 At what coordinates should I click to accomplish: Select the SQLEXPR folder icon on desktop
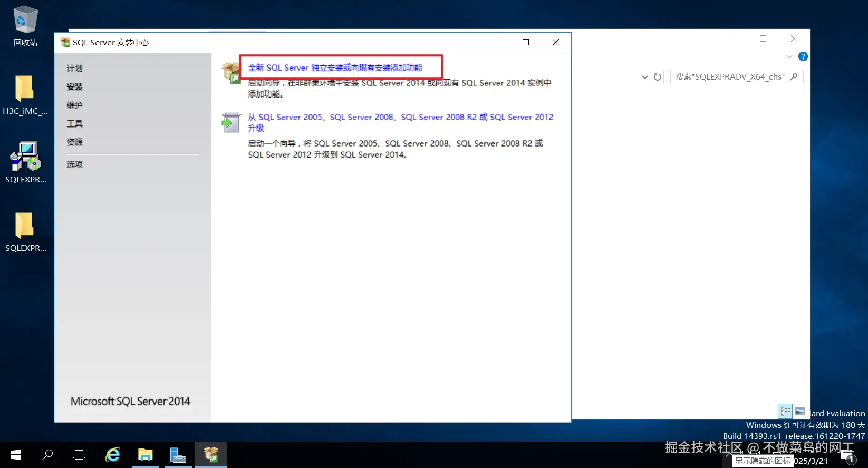click(25, 232)
